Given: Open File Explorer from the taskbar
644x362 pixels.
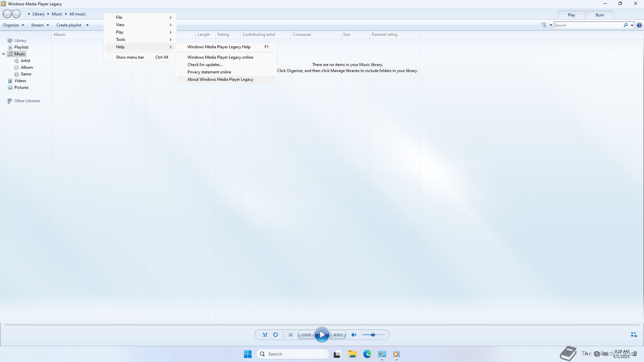Looking at the screenshot, I should 352,354.
